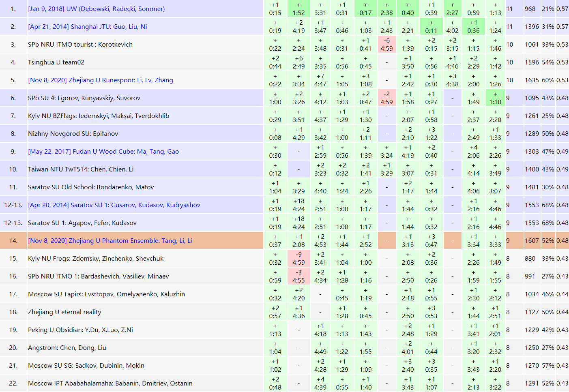
Task: Select rank number 14 in the highlighted row
Action: [13, 241]
